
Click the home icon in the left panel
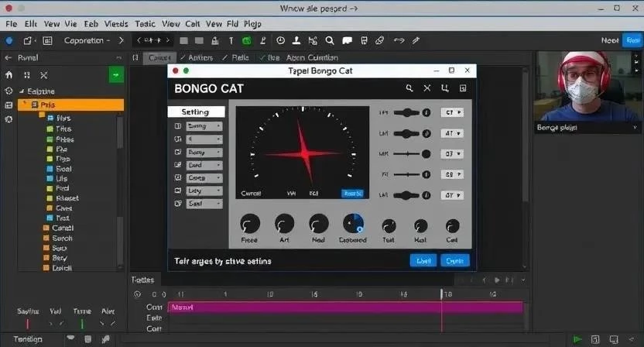coord(9,75)
